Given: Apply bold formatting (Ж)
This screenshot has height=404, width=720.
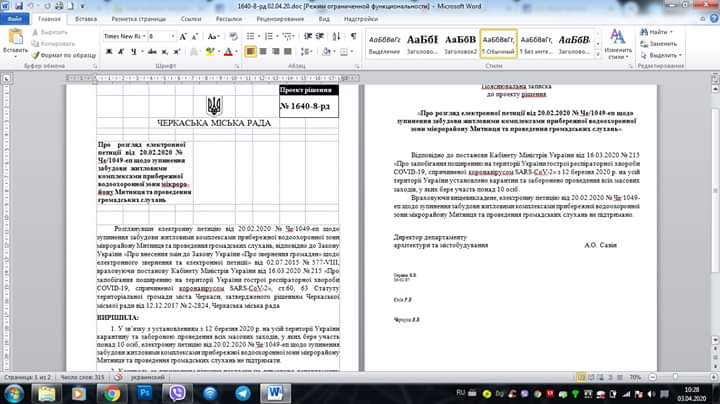Looking at the screenshot, I should 109,51.
